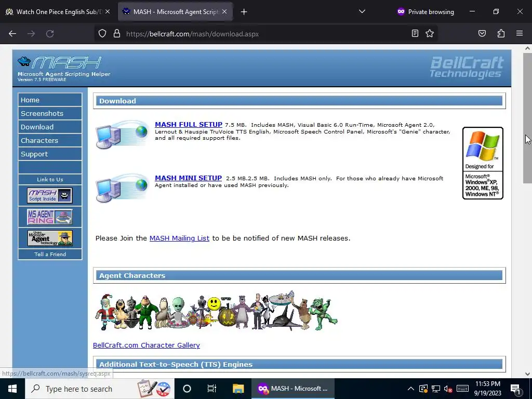Image resolution: width=532 pixels, height=399 pixels.
Task: Toggle reader view icon in address bar
Action: (415, 34)
